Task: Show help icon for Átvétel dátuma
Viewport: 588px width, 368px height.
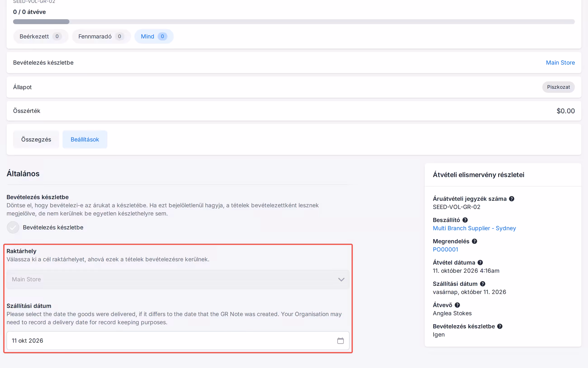Action: 480,262
